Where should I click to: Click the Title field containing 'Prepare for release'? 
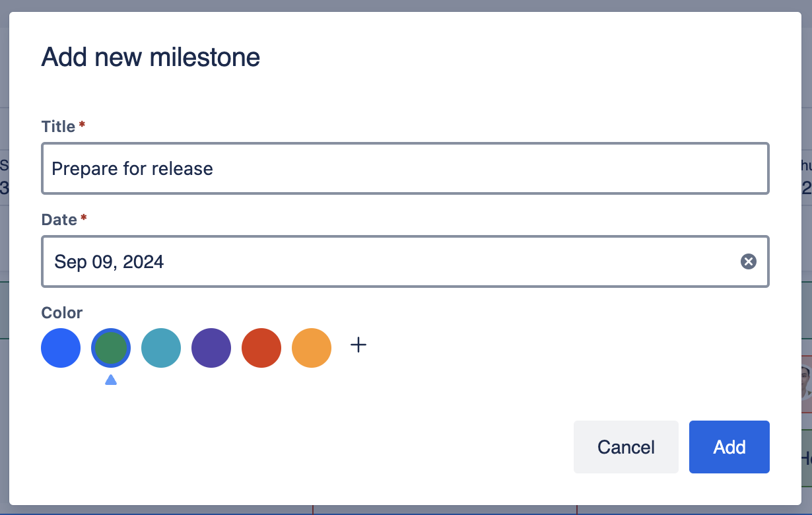[x=405, y=169]
